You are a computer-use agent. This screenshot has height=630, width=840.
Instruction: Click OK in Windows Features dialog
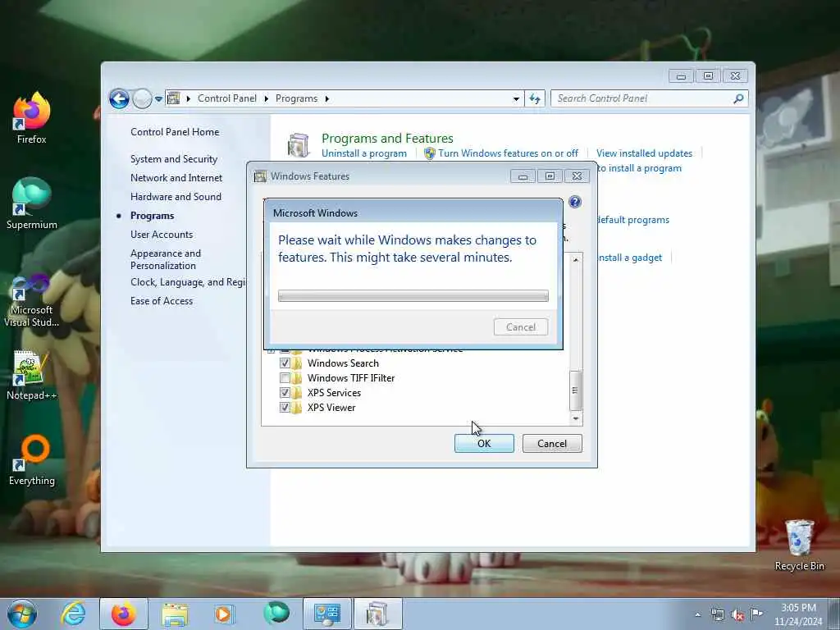[x=484, y=444]
